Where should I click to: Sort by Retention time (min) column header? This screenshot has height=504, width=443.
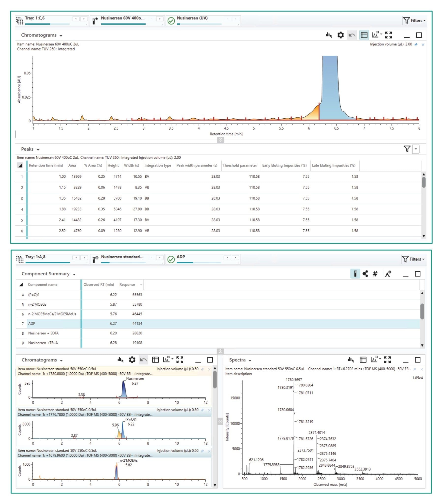tap(46, 165)
